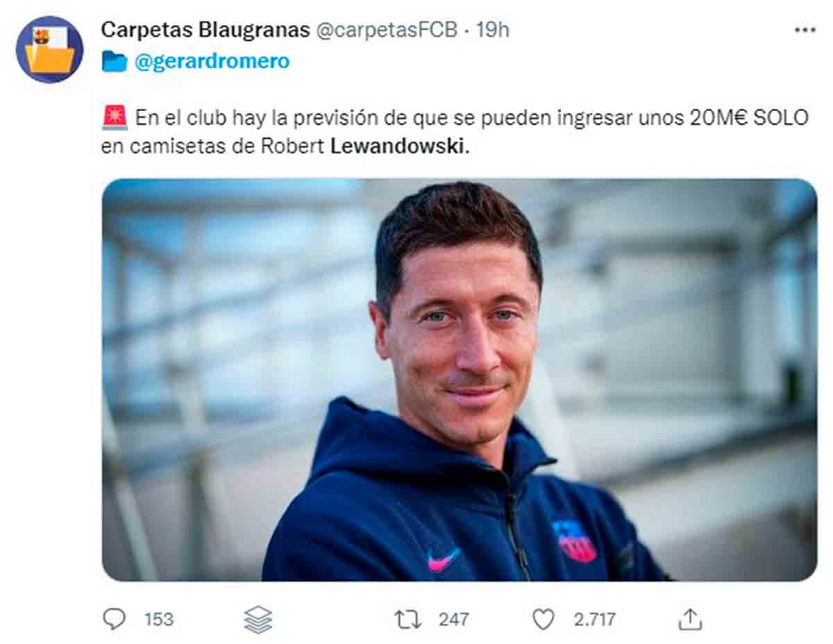This screenshot has width=833, height=644.
Task: Share the tweet via upload arrow icon
Action: pyautogui.click(x=690, y=619)
